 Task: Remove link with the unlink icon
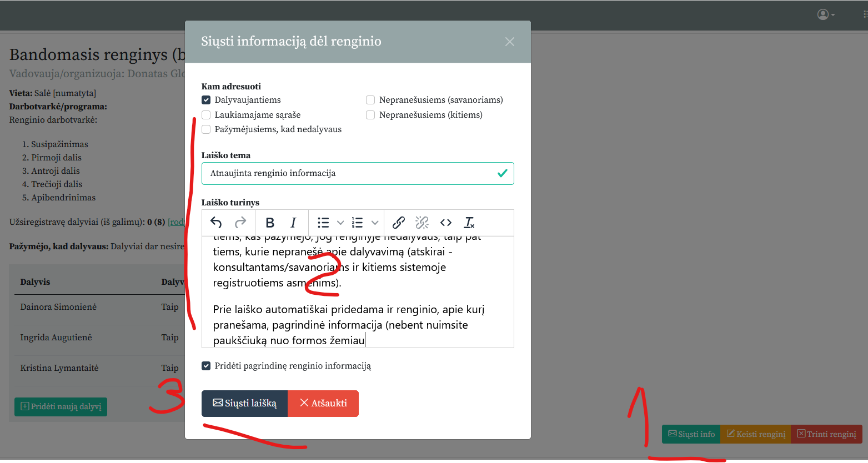click(x=422, y=223)
